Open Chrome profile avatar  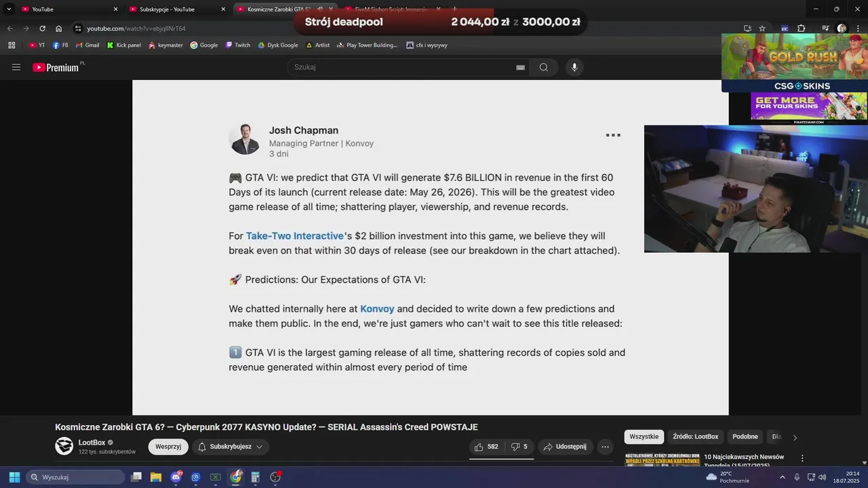pyautogui.click(x=842, y=28)
